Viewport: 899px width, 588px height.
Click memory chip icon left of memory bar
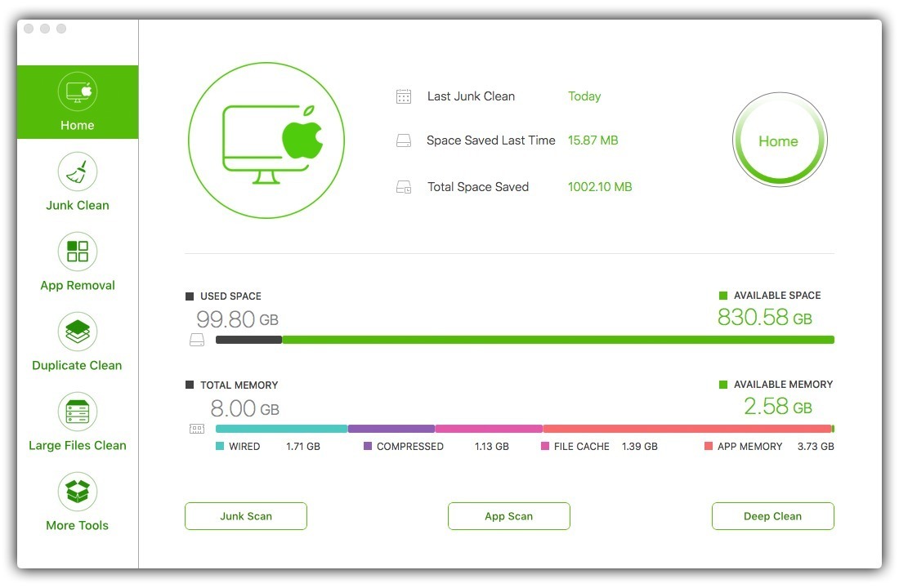click(x=197, y=429)
